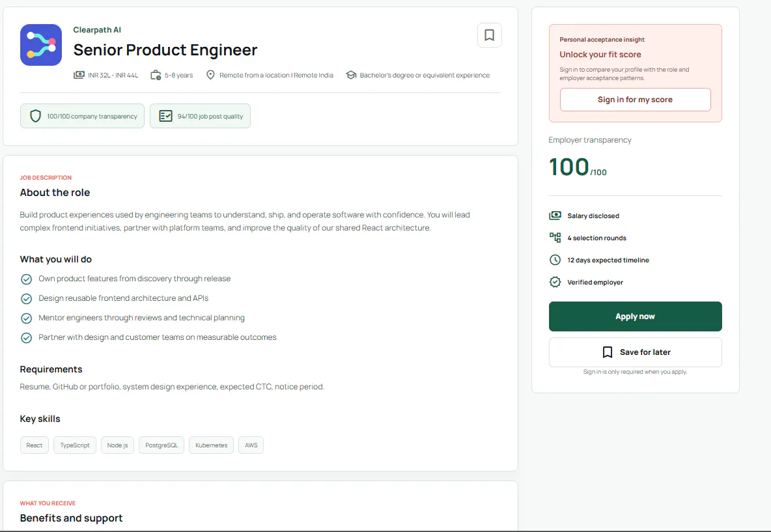The width and height of the screenshot is (771, 532).
Task: Click the JOB DESCRIPTION section label
Action: click(46, 178)
